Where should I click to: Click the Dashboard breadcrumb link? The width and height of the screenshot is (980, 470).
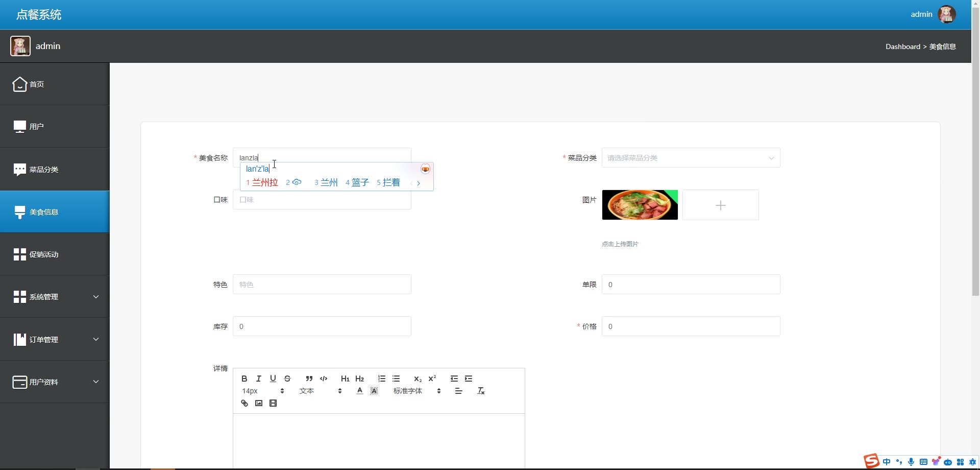tap(902, 46)
